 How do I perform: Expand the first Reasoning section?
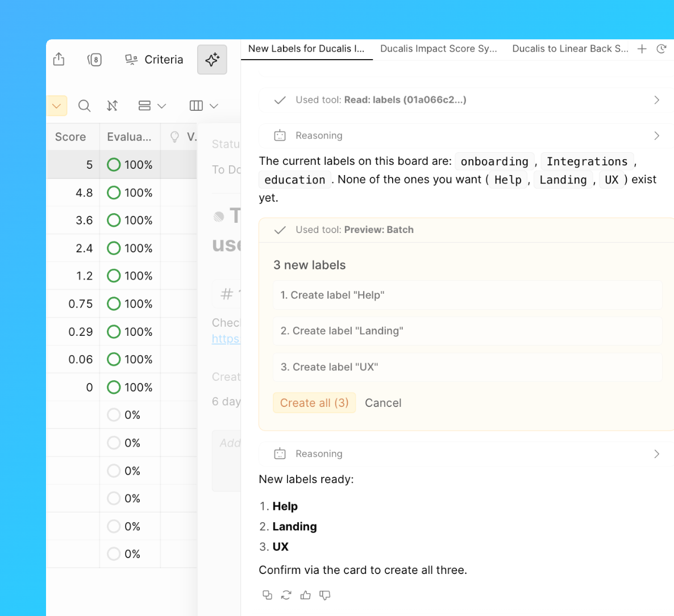466,136
